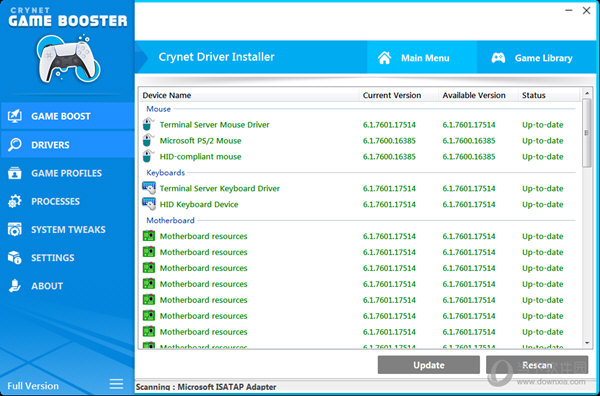Screen dimensions: 600x396
Task: Select the Drivers sidebar item
Action: 67,145
